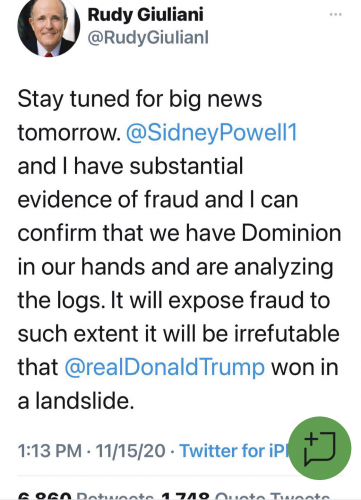The image size is (361, 500).
Task: Open the @RudyGiulianl handle
Action: (x=148, y=37)
